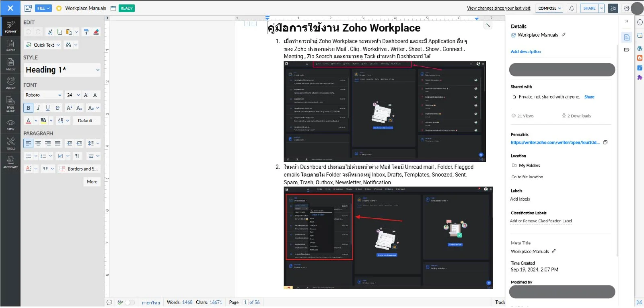Set paragraph alignment to justify
The width and height of the screenshot is (644, 308).
coord(58,143)
